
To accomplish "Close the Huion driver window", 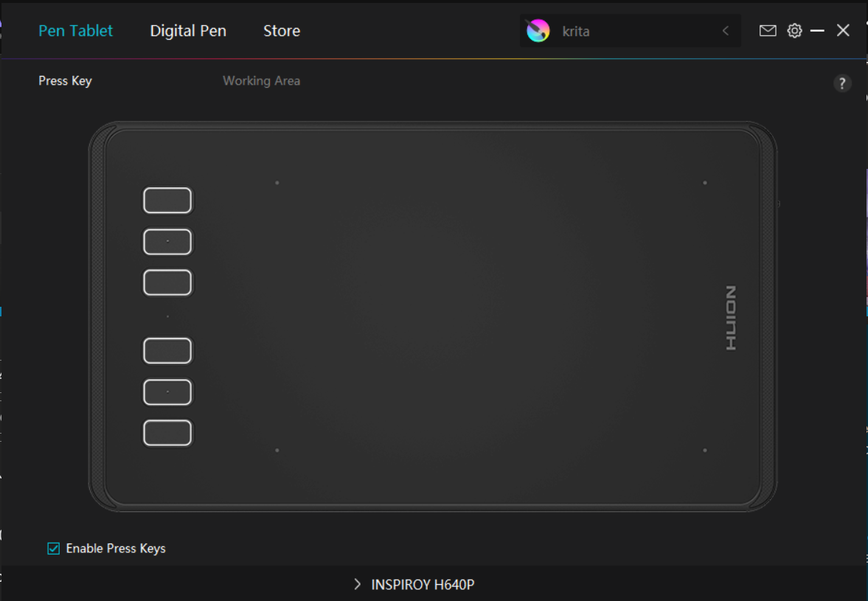I will tap(842, 30).
